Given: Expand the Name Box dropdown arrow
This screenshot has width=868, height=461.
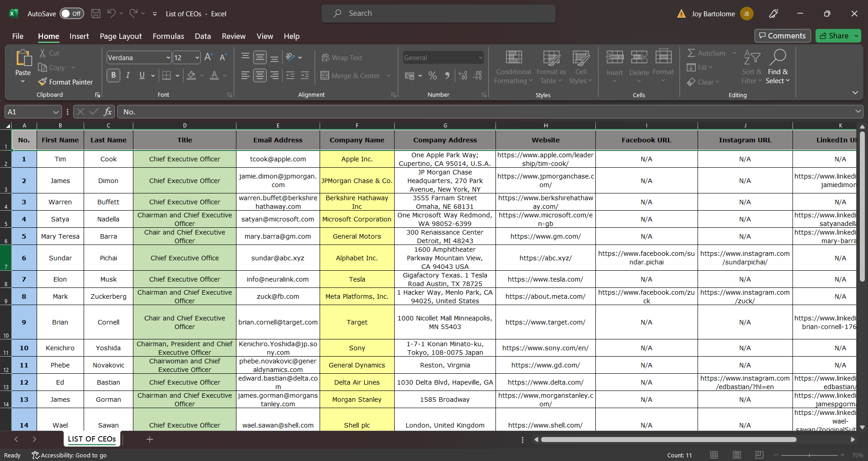Looking at the screenshot, I should [x=56, y=112].
